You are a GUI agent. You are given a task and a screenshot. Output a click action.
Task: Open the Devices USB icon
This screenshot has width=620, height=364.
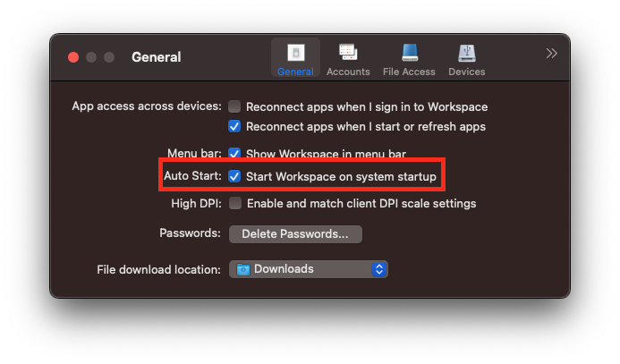click(x=466, y=53)
